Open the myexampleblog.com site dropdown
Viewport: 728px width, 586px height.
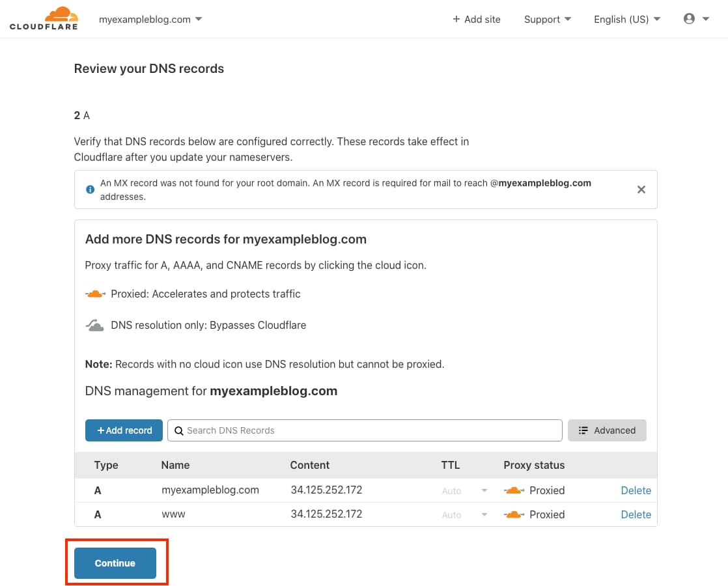pyautogui.click(x=150, y=20)
